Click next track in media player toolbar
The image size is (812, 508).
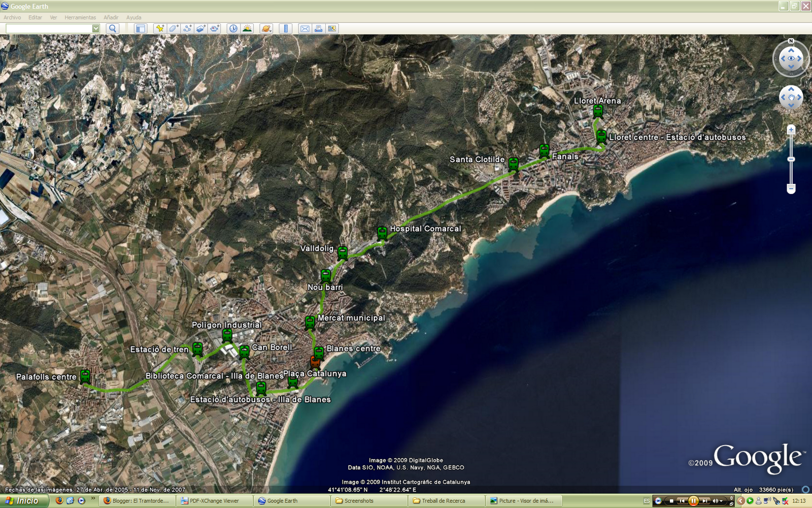(705, 501)
